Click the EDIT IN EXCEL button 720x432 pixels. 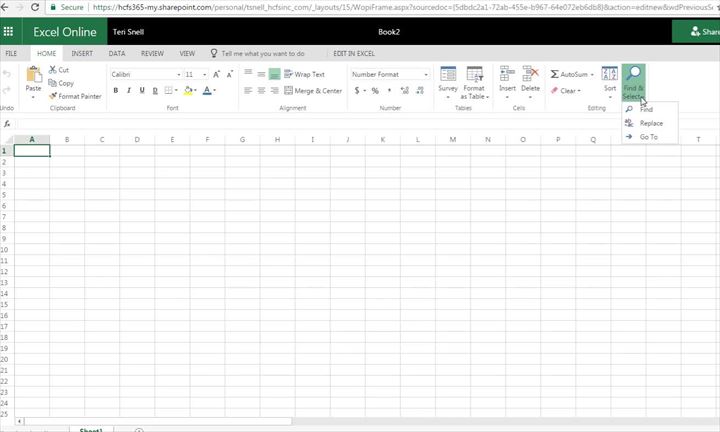click(x=354, y=52)
